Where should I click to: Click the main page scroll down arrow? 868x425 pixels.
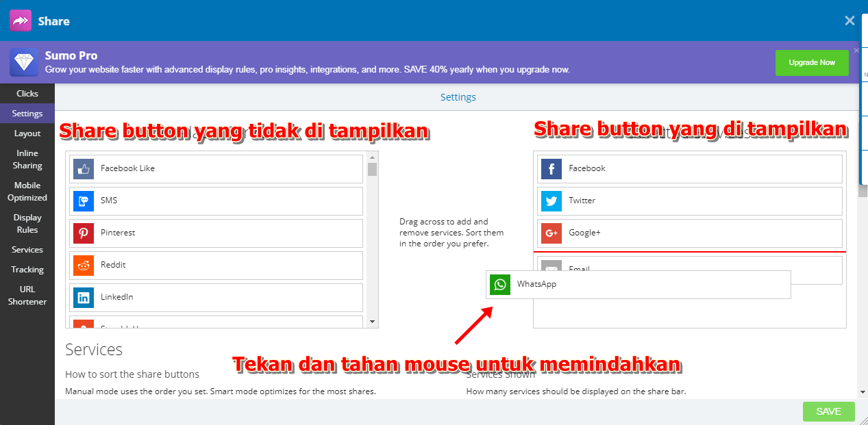[863, 392]
